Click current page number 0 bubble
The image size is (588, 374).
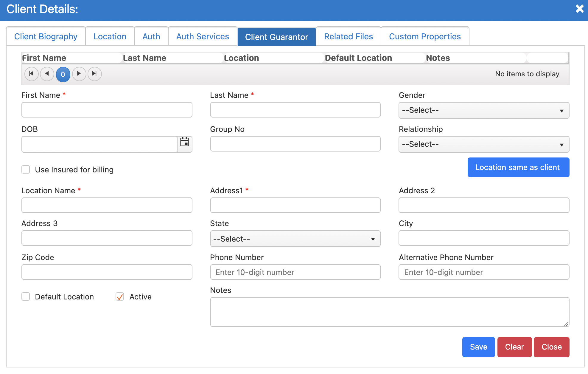[x=63, y=74]
